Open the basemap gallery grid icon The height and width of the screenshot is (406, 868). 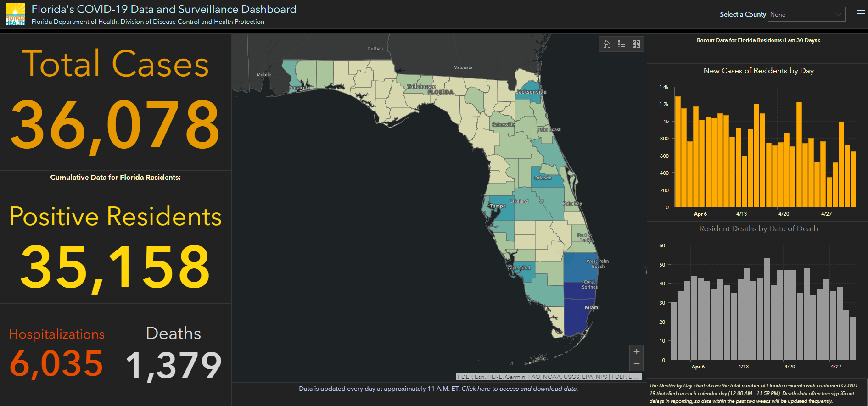[x=636, y=44]
